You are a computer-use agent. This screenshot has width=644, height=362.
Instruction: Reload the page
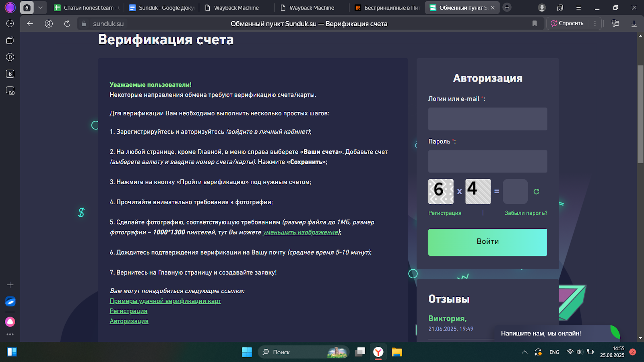pos(67,24)
